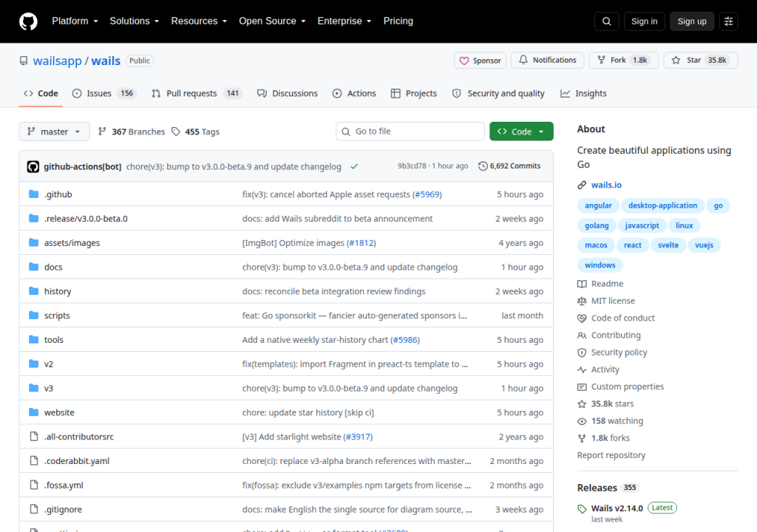Image resolution: width=757 pixels, height=532 pixels.
Task: Open the wailsapp owner link
Action: (x=58, y=61)
